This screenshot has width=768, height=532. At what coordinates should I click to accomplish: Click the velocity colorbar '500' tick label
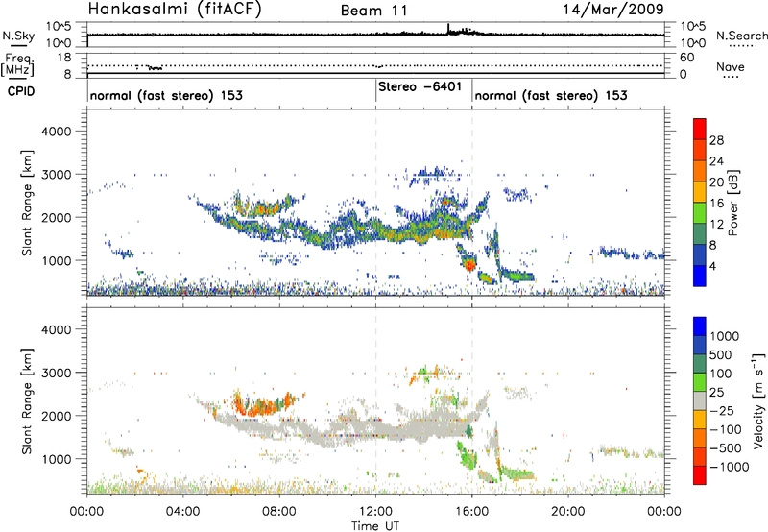coord(721,355)
